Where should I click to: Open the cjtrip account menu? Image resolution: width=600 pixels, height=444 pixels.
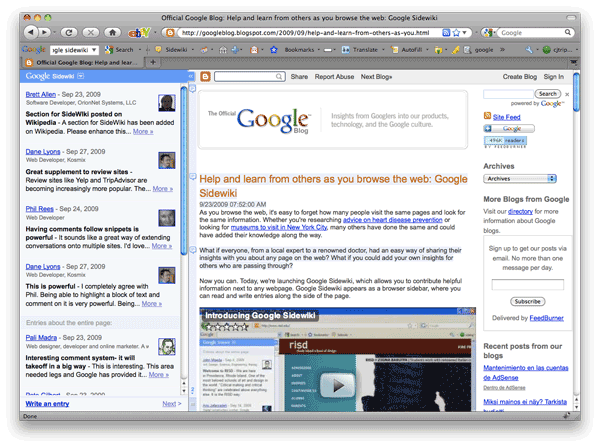pos(559,50)
